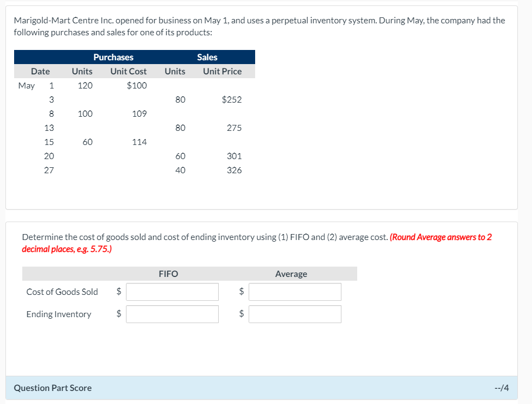
Task: Click the Question Part Score label
Action: pyautogui.click(x=53, y=388)
